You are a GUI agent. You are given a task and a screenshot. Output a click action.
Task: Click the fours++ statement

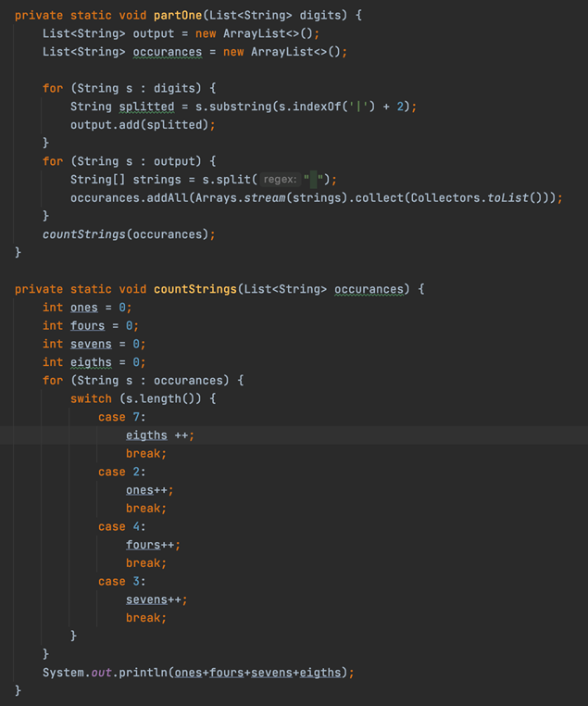pos(154,546)
